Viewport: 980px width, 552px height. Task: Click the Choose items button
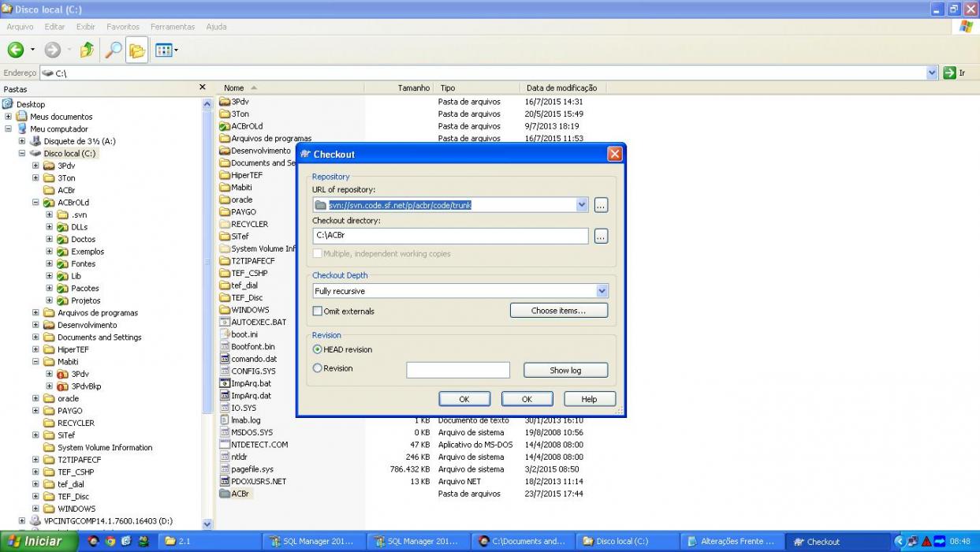click(x=558, y=311)
